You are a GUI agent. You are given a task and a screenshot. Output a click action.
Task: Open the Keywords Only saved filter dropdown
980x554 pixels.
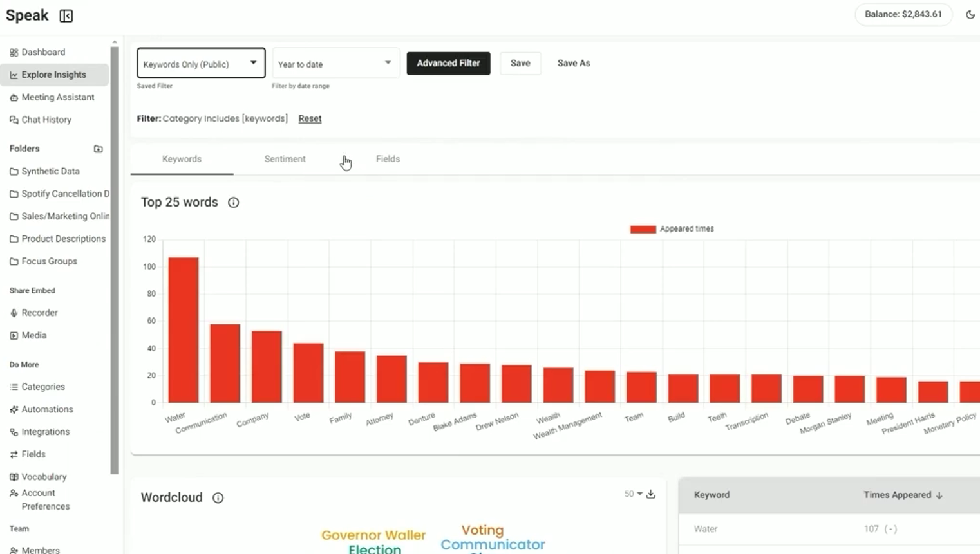201,63
